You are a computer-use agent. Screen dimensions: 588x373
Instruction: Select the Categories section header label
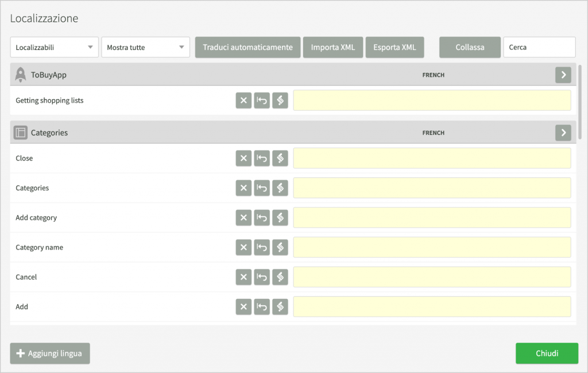point(49,133)
